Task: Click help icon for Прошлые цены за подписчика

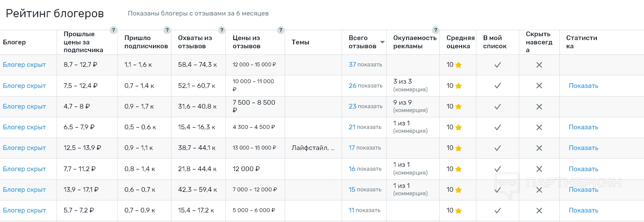Action: [113, 30]
